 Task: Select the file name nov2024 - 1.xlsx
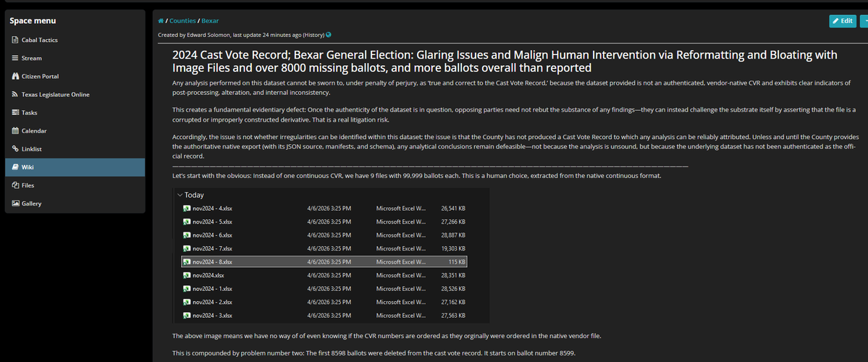point(213,289)
